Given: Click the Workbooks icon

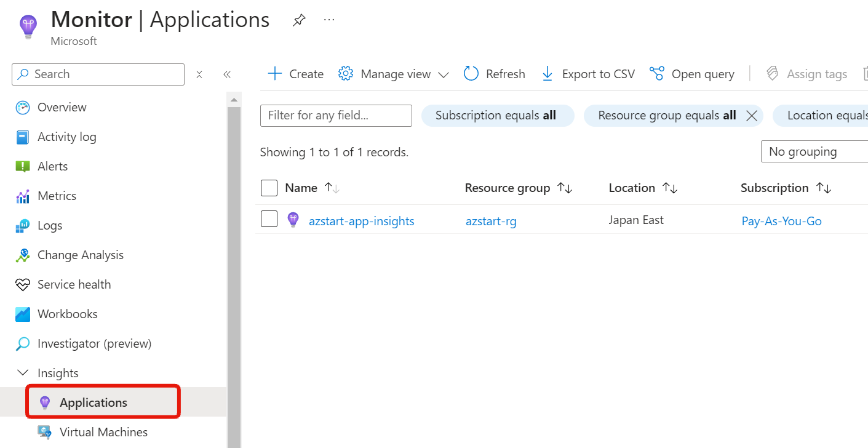Looking at the screenshot, I should pos(23,314).
